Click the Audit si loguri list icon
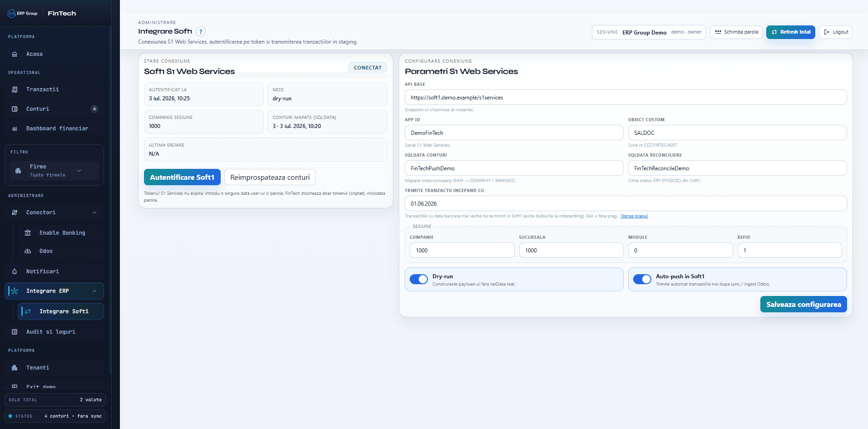 coord(15,332)
